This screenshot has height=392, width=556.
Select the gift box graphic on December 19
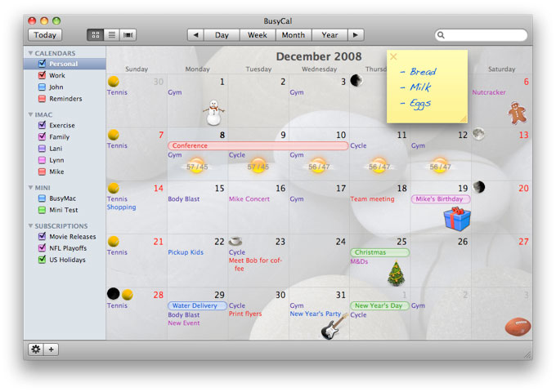pyautogui.click(x=457, y=219)
